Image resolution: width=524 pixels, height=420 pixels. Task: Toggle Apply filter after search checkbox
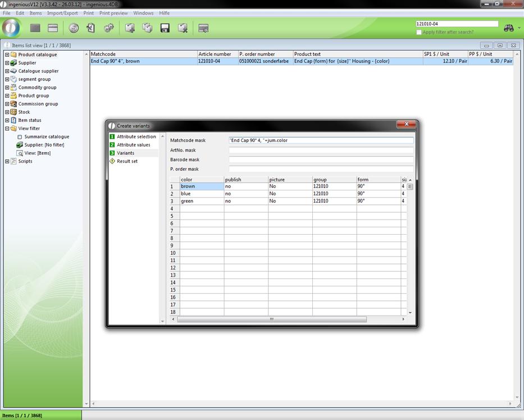(x=419, y=33)
